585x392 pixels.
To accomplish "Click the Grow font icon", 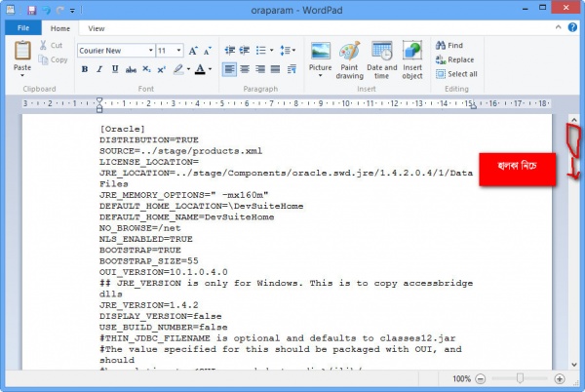I will coord(193,51).
